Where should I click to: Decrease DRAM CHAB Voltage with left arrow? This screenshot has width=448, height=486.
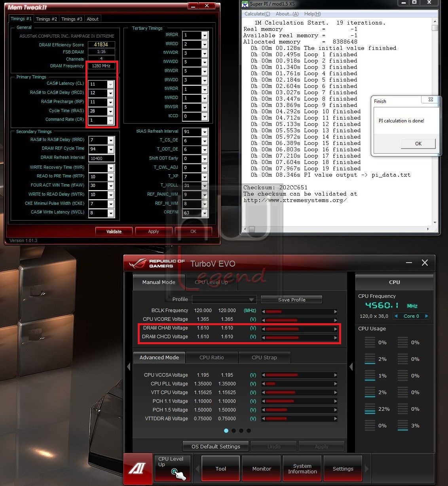(263, 329)
